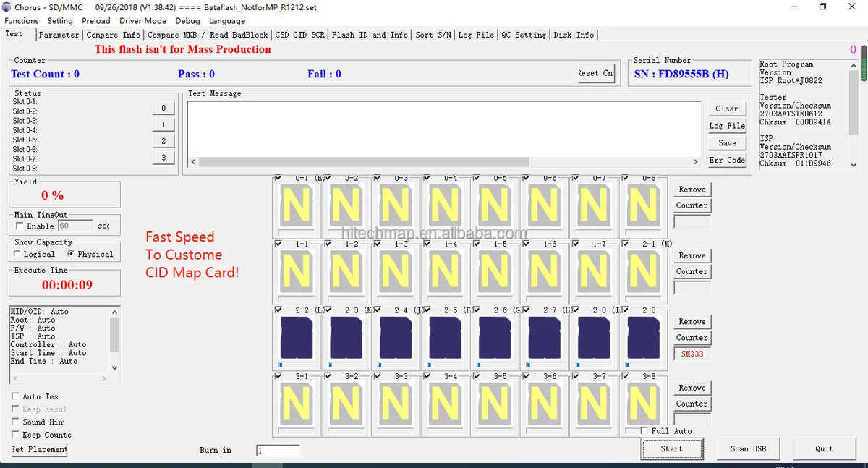Select the card icon in slot 0-6
The width and height of the screenshot is (868, 468).
[x=544, y=204]
